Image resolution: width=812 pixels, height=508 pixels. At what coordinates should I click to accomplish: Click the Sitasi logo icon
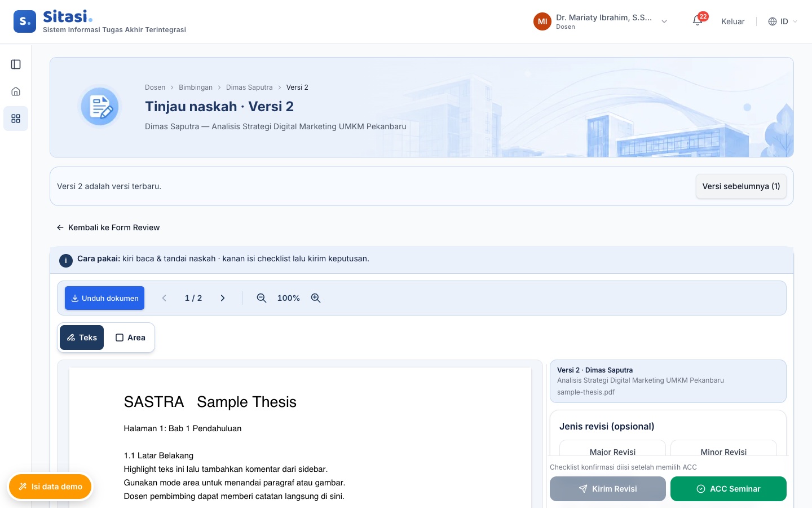[25, 21]
